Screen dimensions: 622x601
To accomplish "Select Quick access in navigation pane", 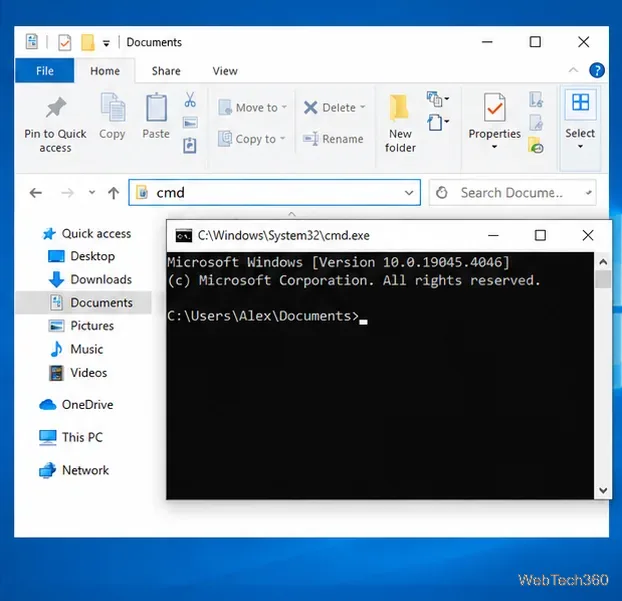I will coord(87,234).
